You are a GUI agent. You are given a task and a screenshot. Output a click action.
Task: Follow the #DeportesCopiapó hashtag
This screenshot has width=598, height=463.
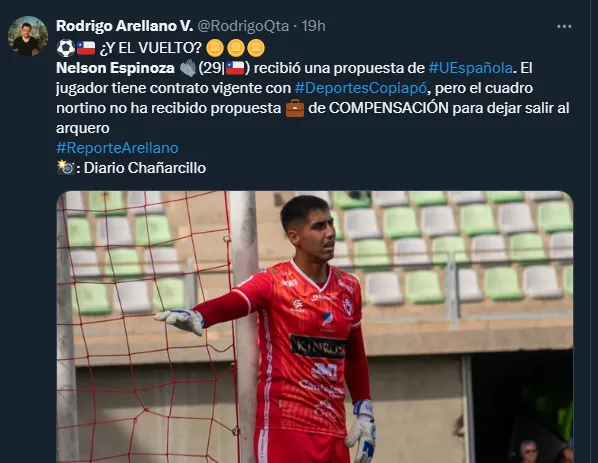(x=360, y=88)
